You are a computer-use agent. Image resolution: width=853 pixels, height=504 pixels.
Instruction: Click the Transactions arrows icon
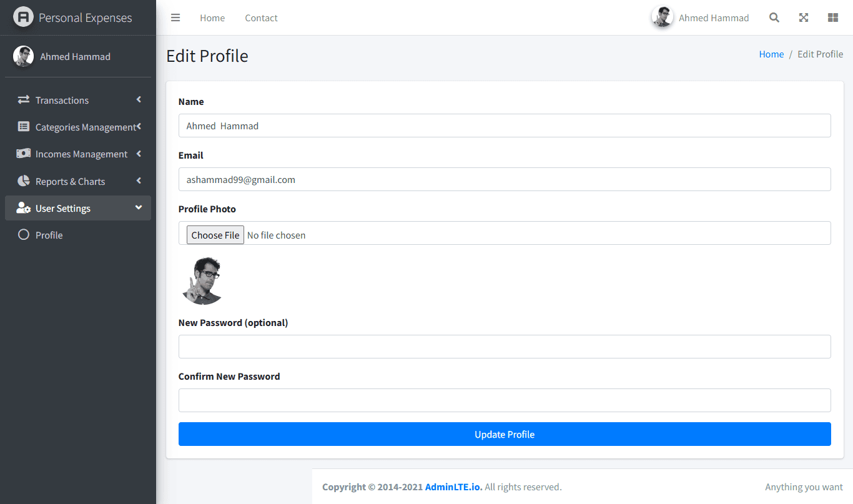click(x=24, y=100)
